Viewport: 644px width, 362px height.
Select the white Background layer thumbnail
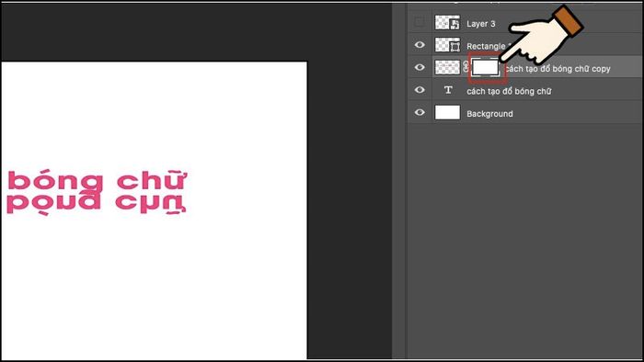click(447, 112)
